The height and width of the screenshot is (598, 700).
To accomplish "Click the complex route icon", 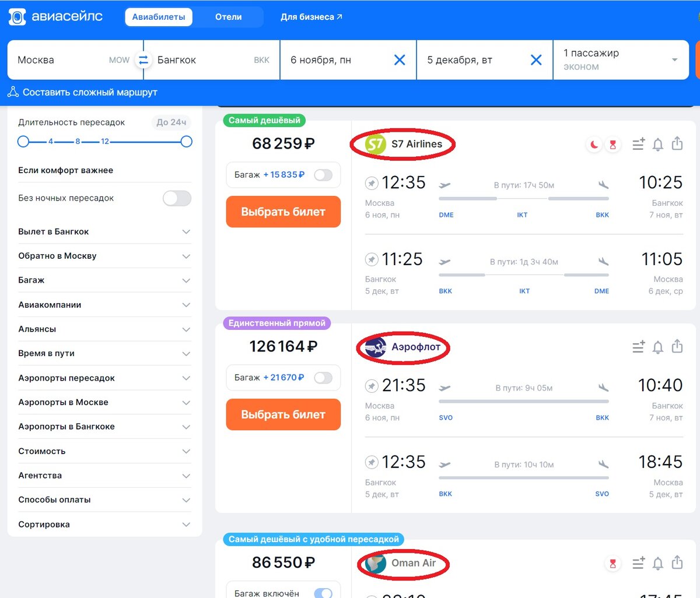I will pos(13,92).
